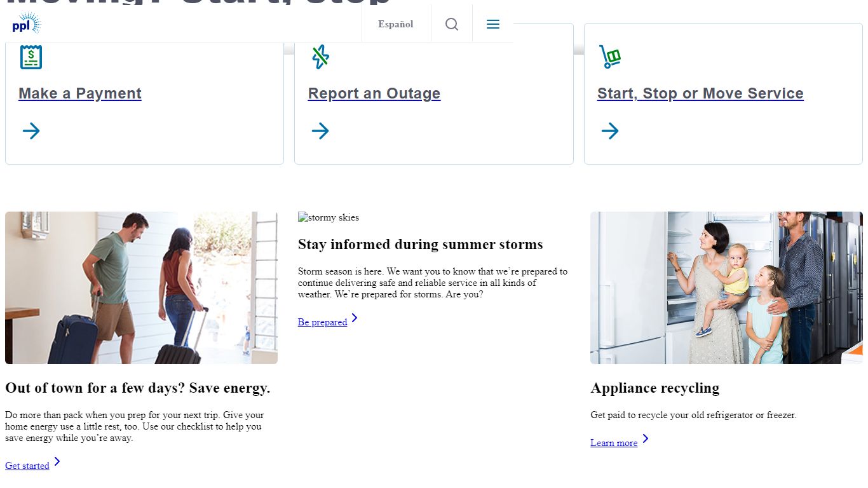Click the arrow under Start, Stop or Move Service
Image resolution: width=868 pixels, height=488 pixels.
[x=610, y=131]
